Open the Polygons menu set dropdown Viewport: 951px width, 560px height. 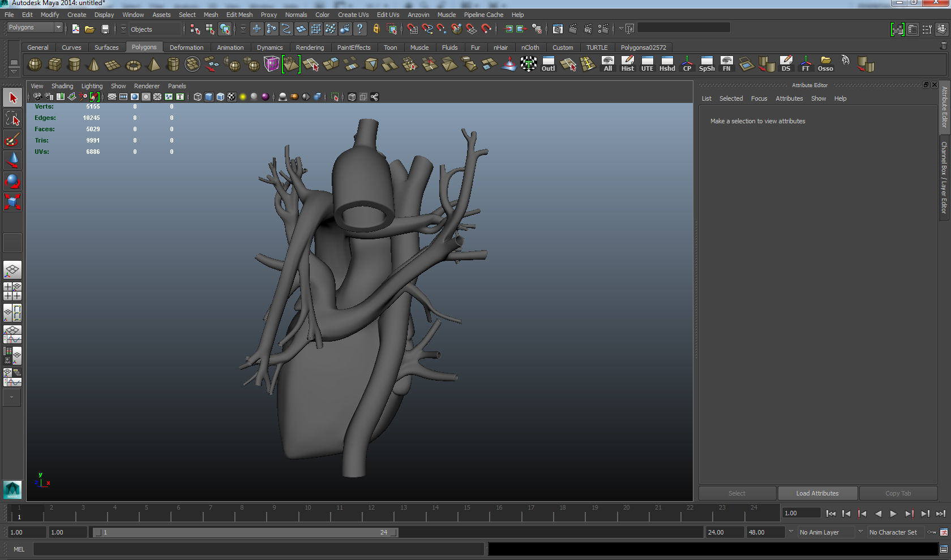click(x=35, y=27)
